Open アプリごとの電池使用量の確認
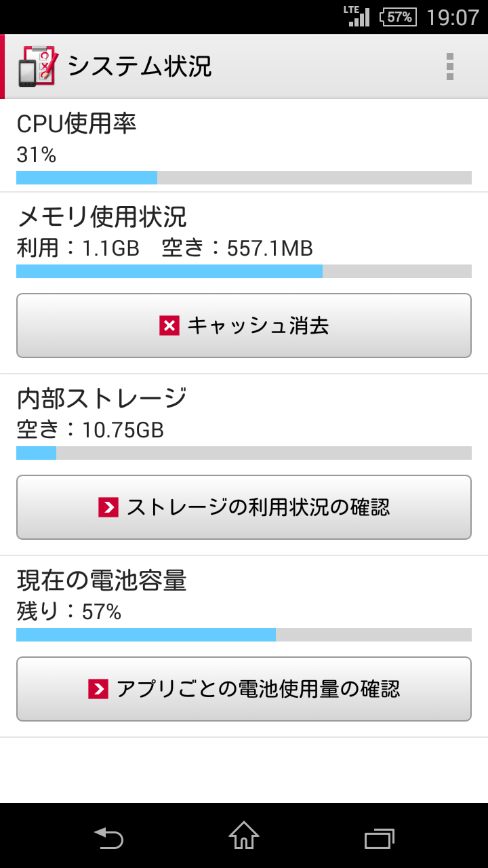 244,689
